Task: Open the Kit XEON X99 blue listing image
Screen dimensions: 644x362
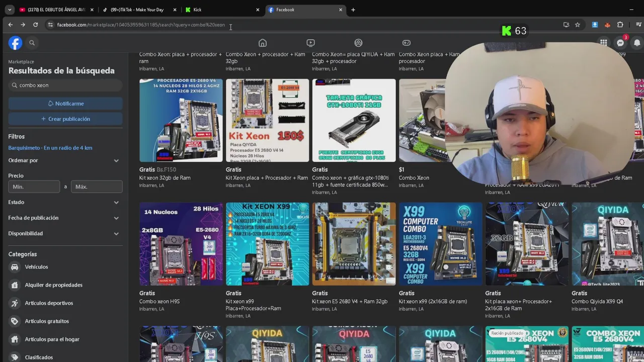Action: [x=268, y=244]
